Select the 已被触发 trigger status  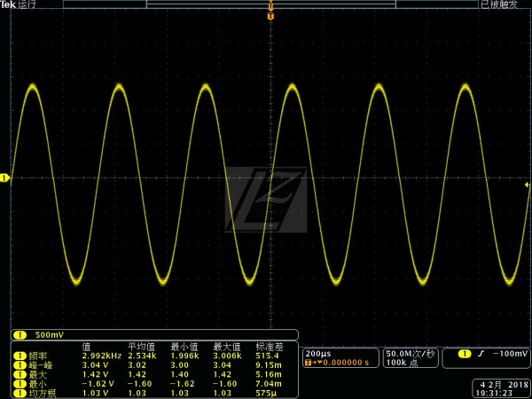(x=499, y=4)
